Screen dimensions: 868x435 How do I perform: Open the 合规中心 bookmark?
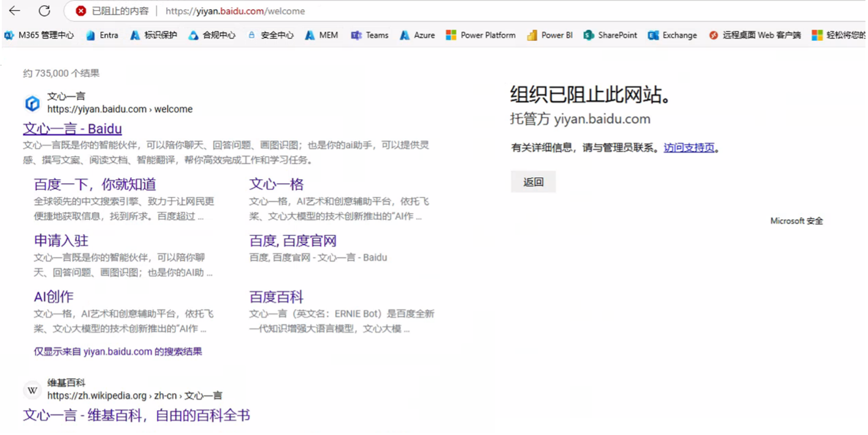pyautogui.click(x=212, y=35)
